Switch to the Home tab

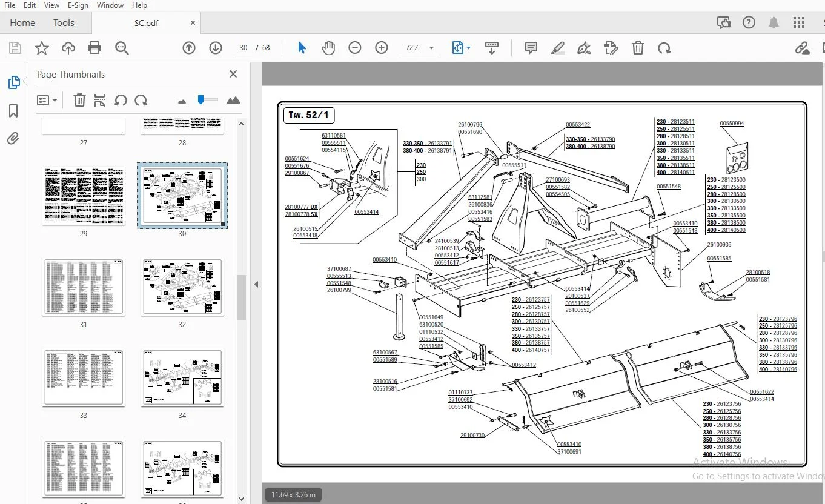[x=22, y=23]
